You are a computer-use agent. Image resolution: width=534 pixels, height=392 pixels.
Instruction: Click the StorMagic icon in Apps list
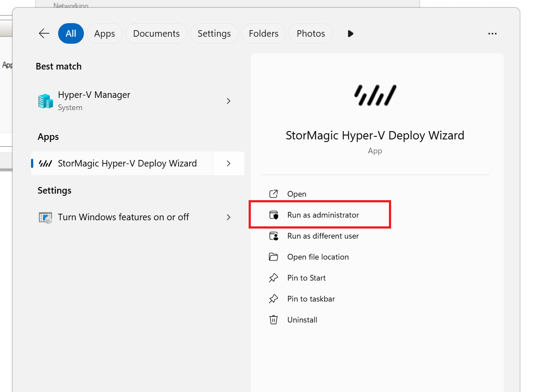point(45,163)
